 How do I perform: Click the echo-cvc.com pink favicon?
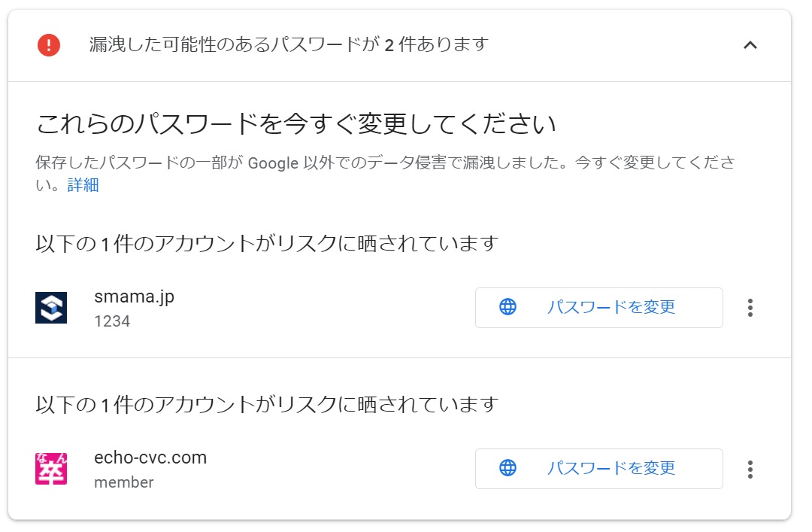click(51, 469)
